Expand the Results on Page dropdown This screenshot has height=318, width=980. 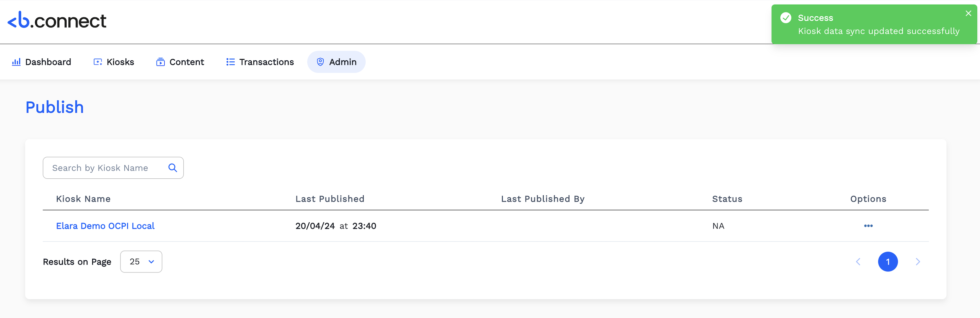[x=141, y=262]
